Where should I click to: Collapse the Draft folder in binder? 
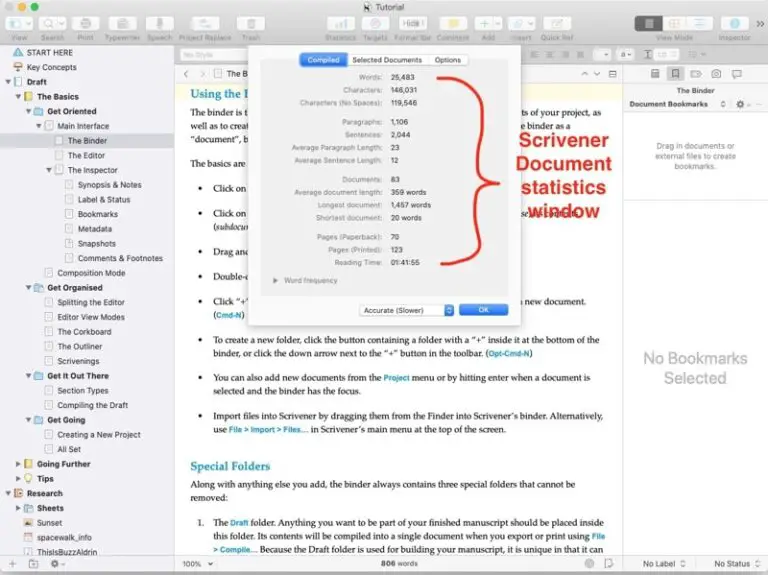pyautogui.click(x=8, y=82)
